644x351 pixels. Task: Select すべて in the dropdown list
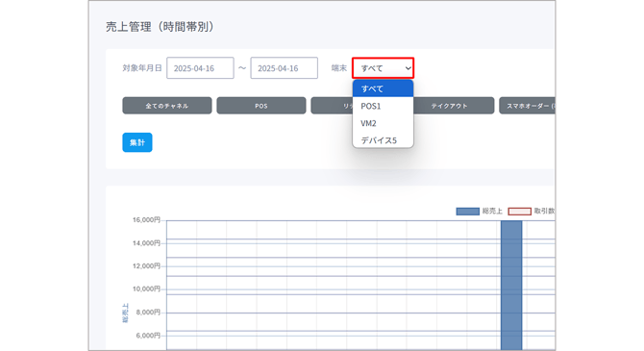click(383, 88)
